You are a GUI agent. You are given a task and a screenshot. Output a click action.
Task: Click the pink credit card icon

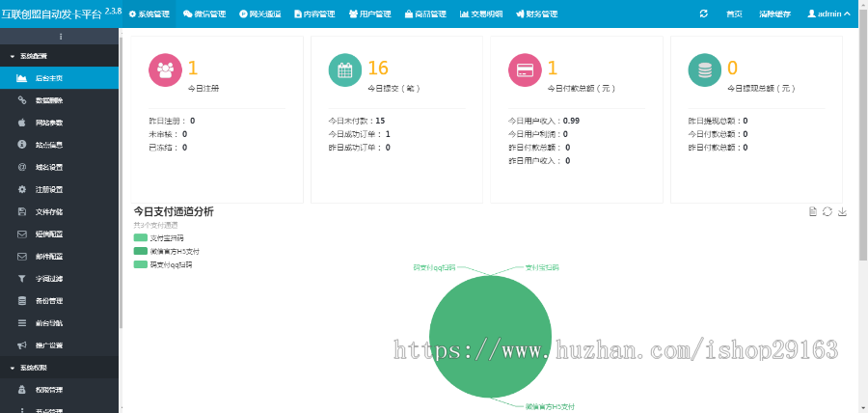click(x=525, y=70)
